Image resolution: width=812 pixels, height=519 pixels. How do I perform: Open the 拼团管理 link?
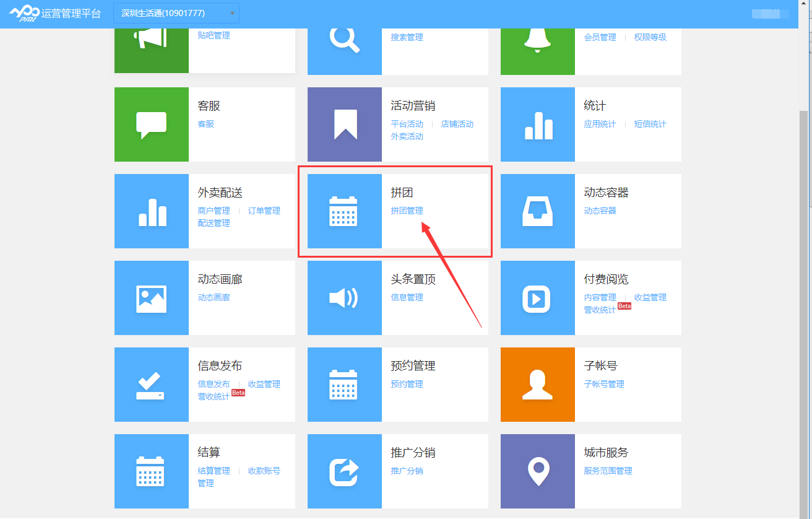click(407, 211)
